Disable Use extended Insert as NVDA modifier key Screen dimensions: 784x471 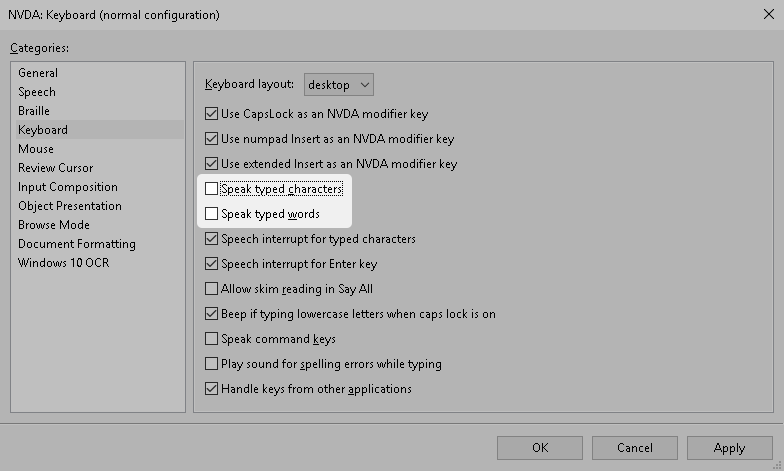(x=211, y=164)
